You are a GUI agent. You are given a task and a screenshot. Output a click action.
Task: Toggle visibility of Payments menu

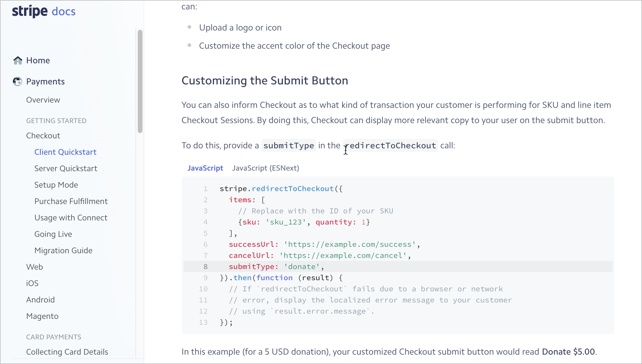click(45, 81)
